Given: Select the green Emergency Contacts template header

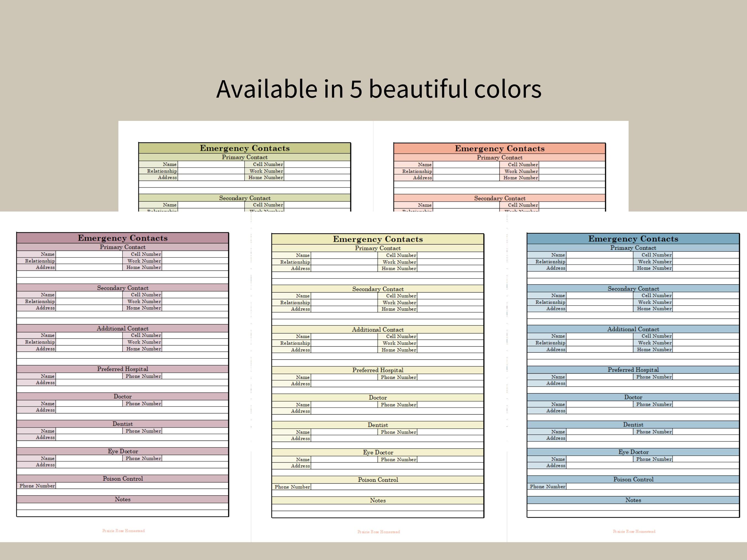Looking at the screenshot, I should click(245, 148).
